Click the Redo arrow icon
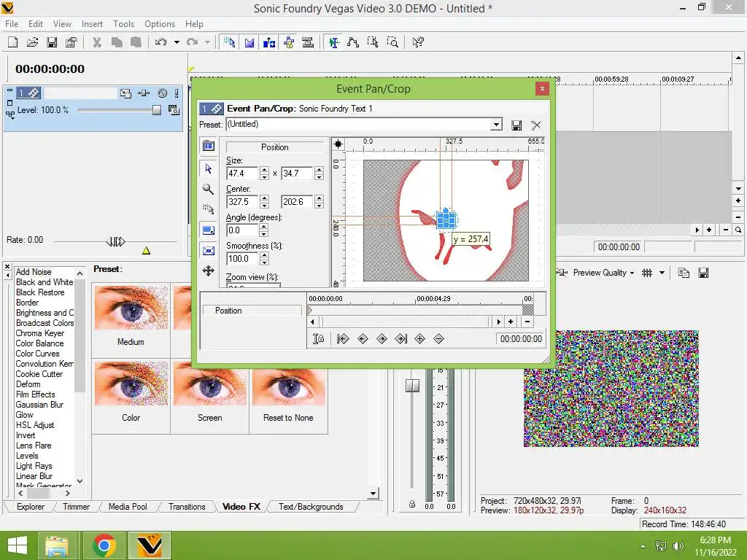Image resolution: width=747 pixels, height=560 pixels. coord(193,42)
